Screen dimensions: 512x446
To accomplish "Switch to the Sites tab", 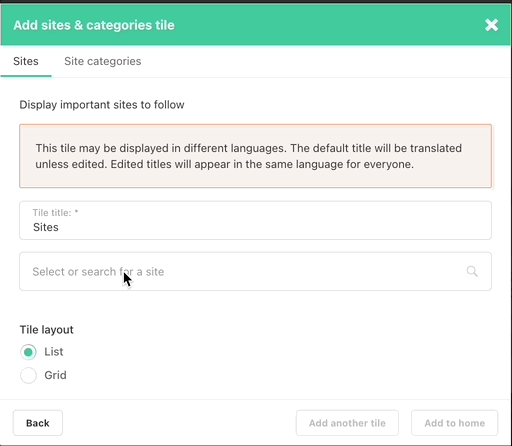I will (26, 61).
